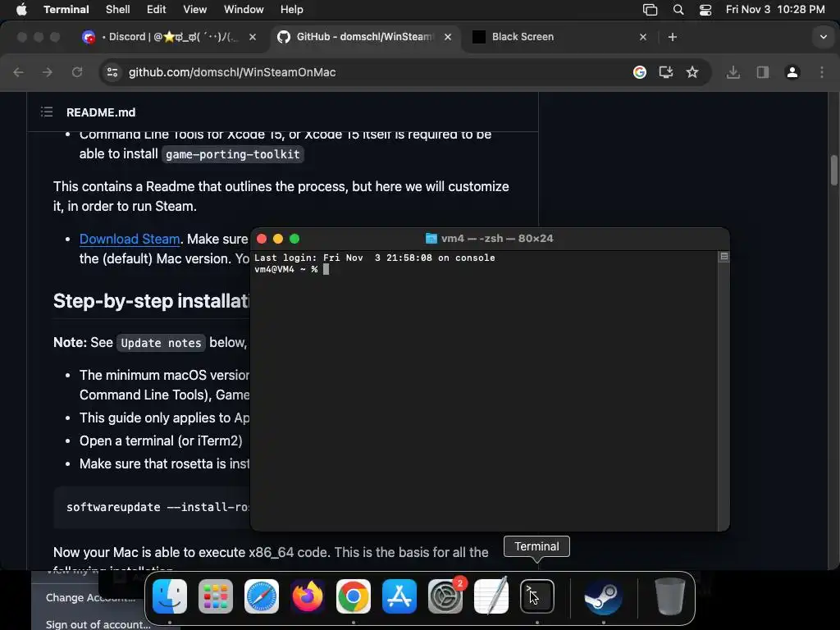Open the Shell menu

118,9
